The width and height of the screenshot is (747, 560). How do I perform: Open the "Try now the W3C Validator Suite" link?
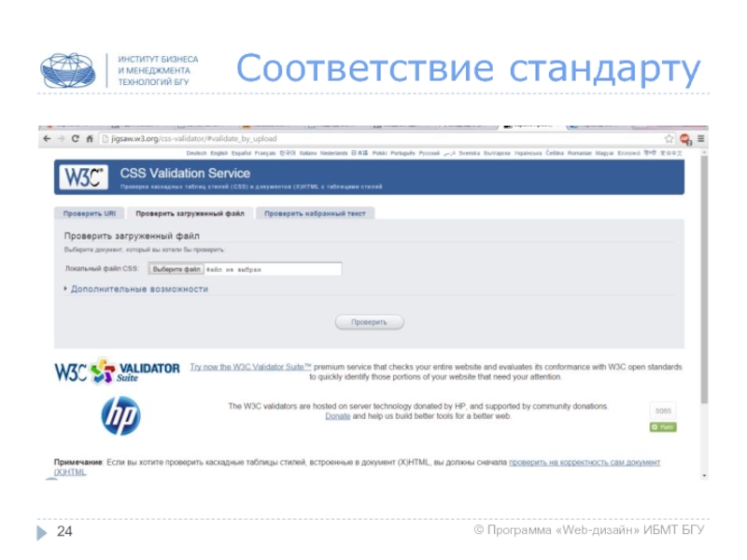click(x=250, y=367)
